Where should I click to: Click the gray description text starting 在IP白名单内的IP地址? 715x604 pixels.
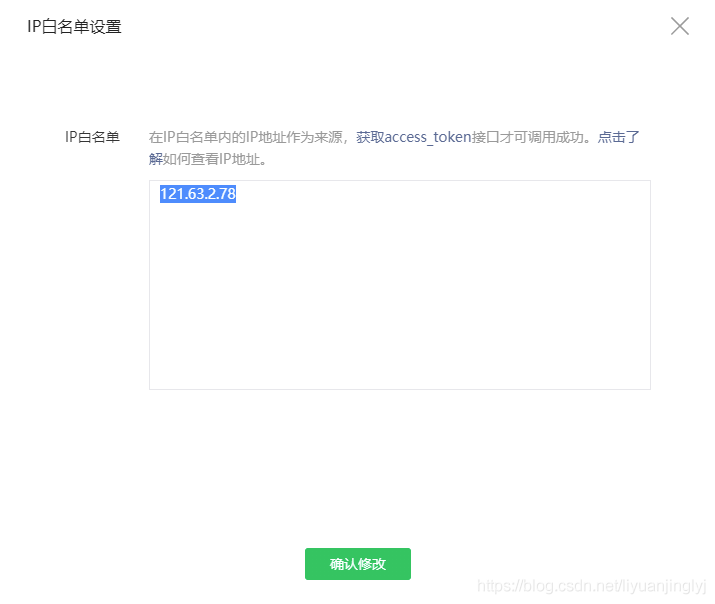coord(248,137)
